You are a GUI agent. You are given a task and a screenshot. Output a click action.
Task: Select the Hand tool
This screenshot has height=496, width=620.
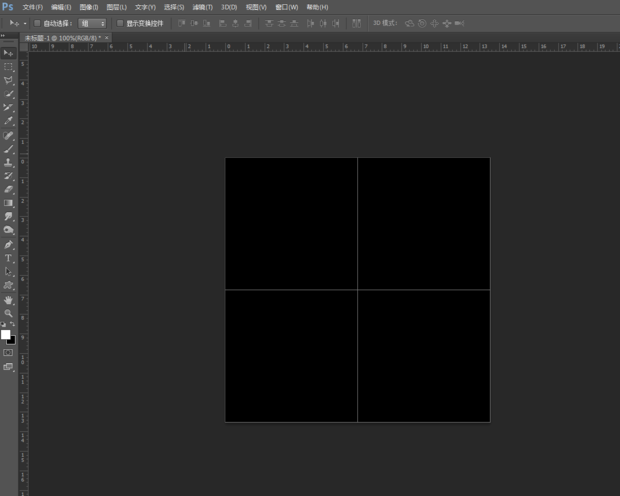coord(8,299)
